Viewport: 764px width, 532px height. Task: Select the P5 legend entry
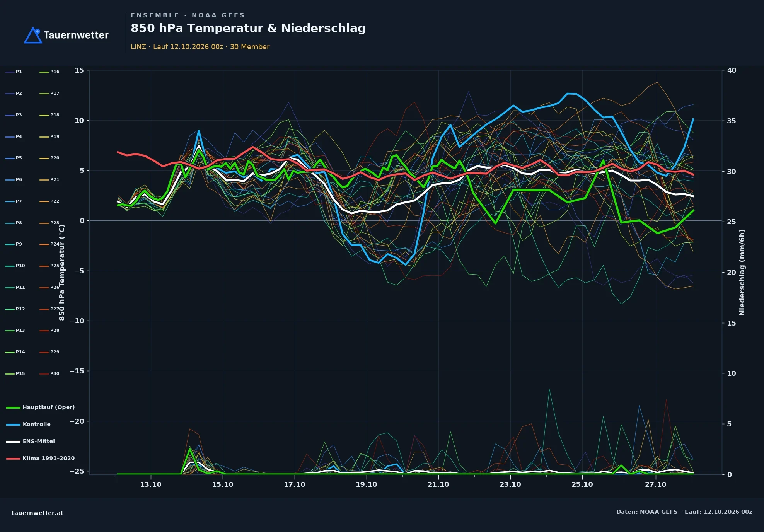pos(14,158)
